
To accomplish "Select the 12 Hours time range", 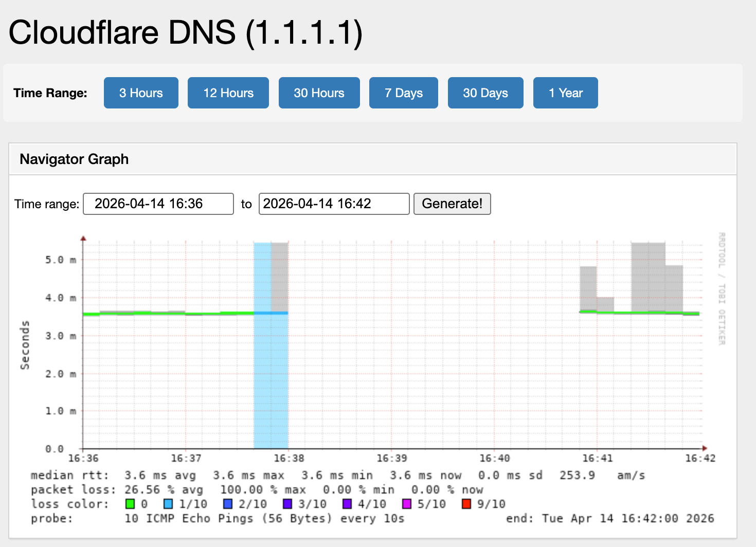I will point(228,93).
